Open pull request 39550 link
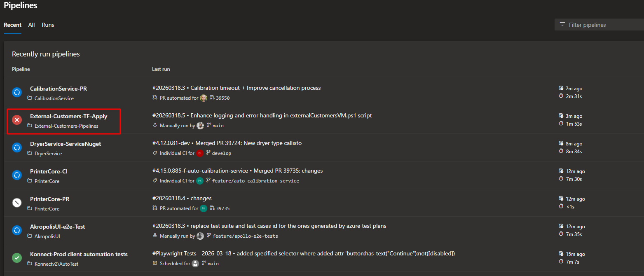Image resolution: width=644 pixels, height=276 pixels. pyautogui.click(x=223, y=98)
